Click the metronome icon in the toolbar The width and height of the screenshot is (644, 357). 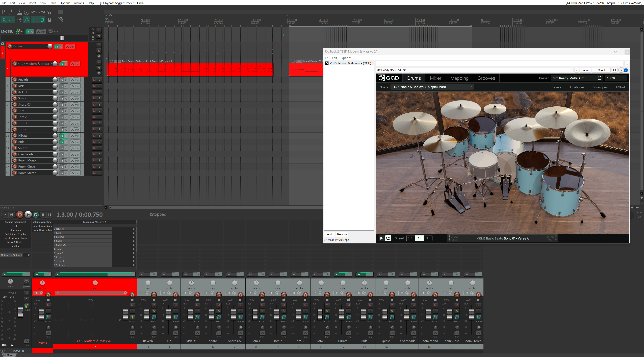click(49, 12)
